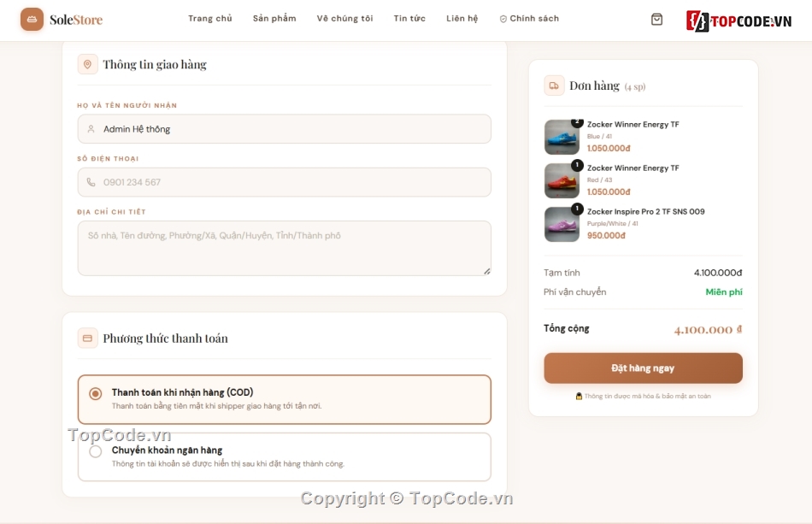Image resolution: width=812 pixels, height=524 pixels.
Task: Click red Zocker Winner Energy thumbnail
Action: pos(562,180)
